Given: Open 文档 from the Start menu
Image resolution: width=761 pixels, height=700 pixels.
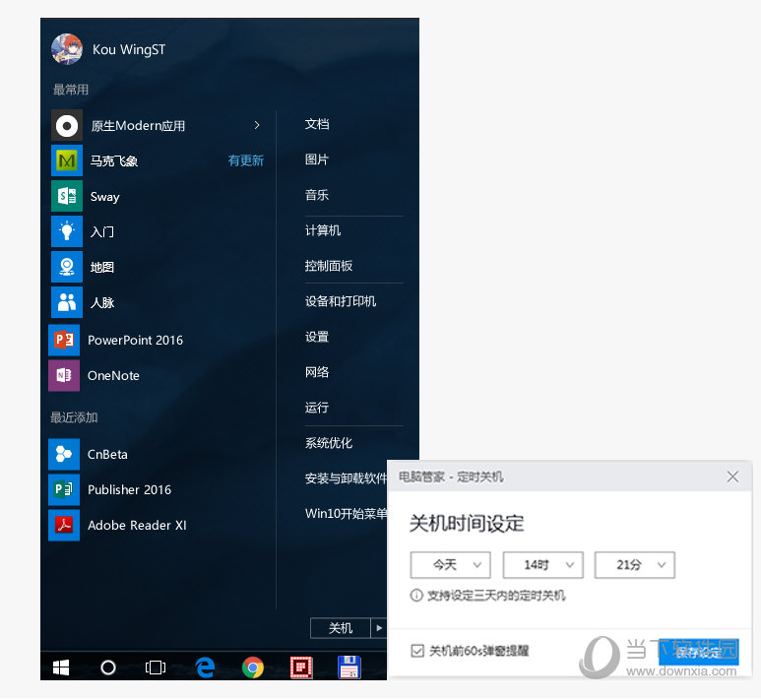Looking at the screenshot, I should pos(317,124).
